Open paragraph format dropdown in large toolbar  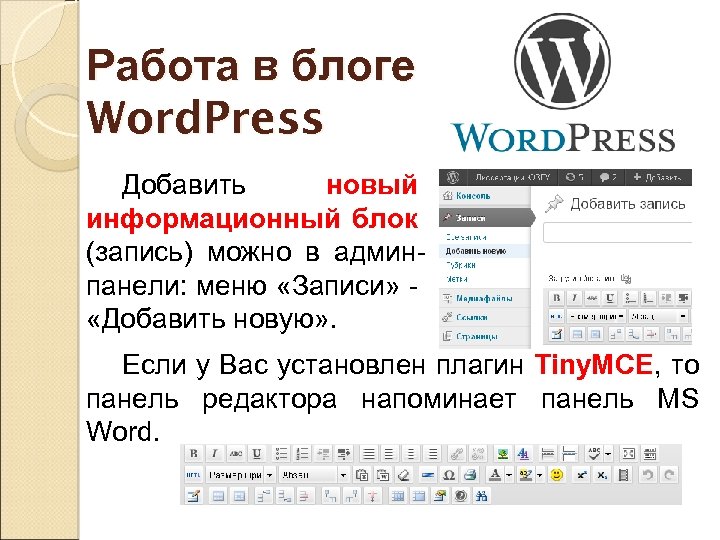pyautogui.click(x=314, y=475)
